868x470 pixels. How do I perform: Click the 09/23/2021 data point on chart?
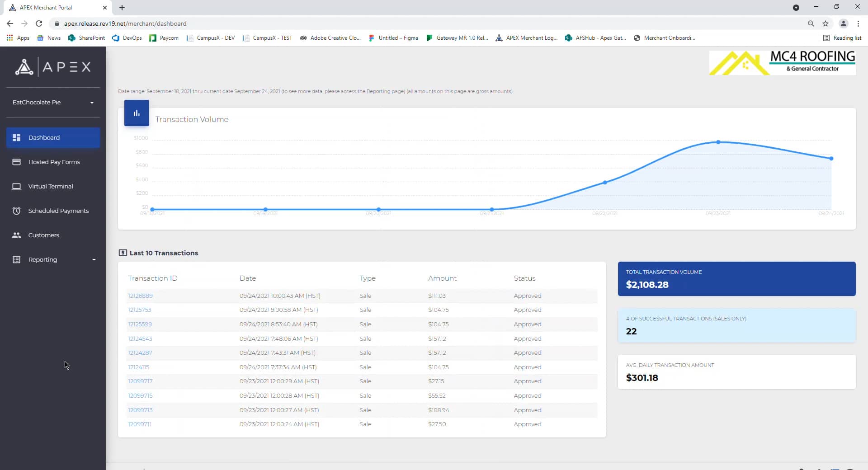click(x=717, y=142)
